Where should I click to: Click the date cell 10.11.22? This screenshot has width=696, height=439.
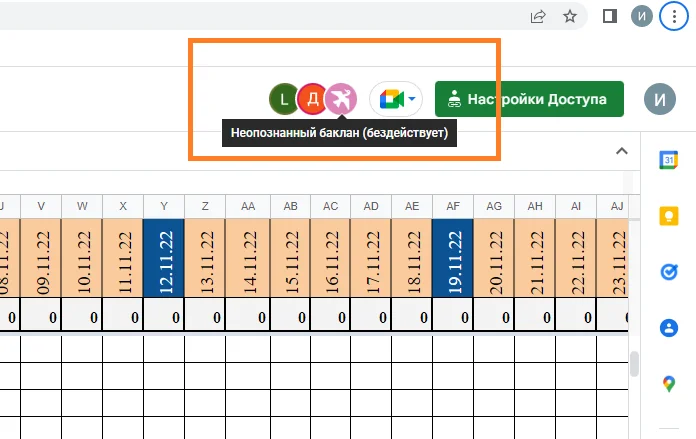coord(82,258)
